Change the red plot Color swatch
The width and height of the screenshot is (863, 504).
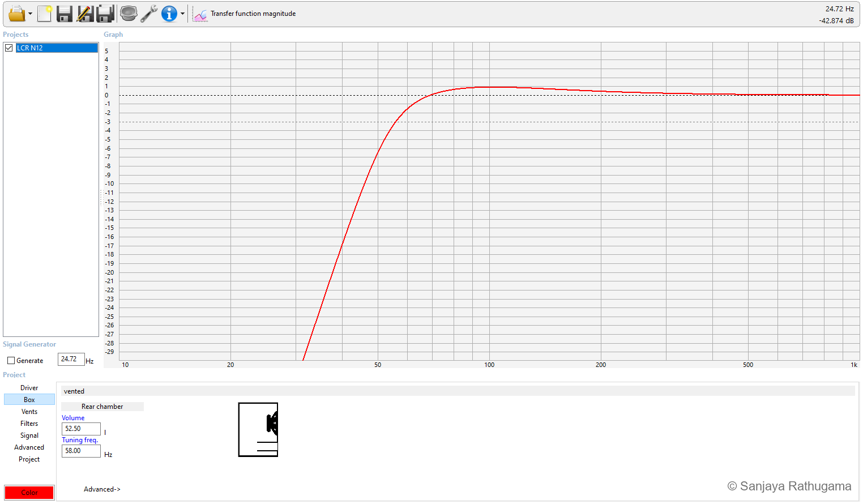coord(29,493)
